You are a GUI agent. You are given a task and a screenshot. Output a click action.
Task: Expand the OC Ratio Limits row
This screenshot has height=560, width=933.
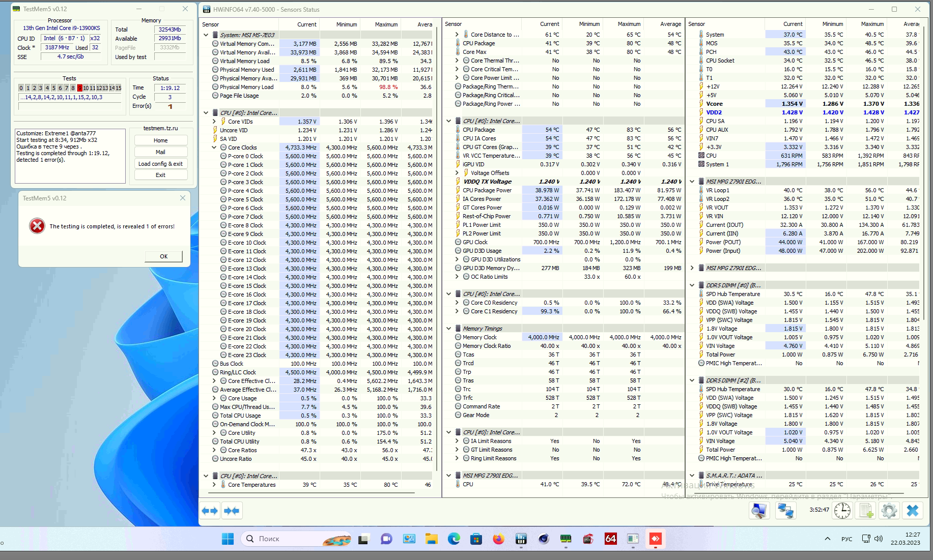457,277
